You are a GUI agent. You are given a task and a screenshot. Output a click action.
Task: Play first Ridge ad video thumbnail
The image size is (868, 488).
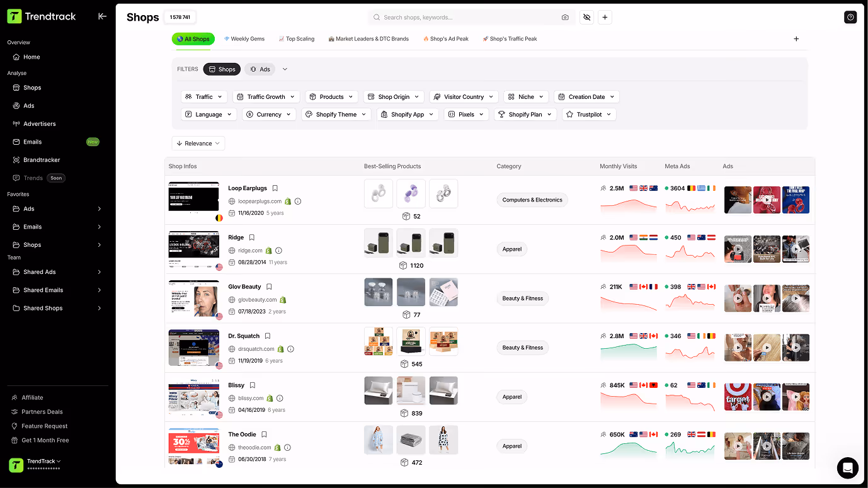pyautogui.click(x=738, y=249)
